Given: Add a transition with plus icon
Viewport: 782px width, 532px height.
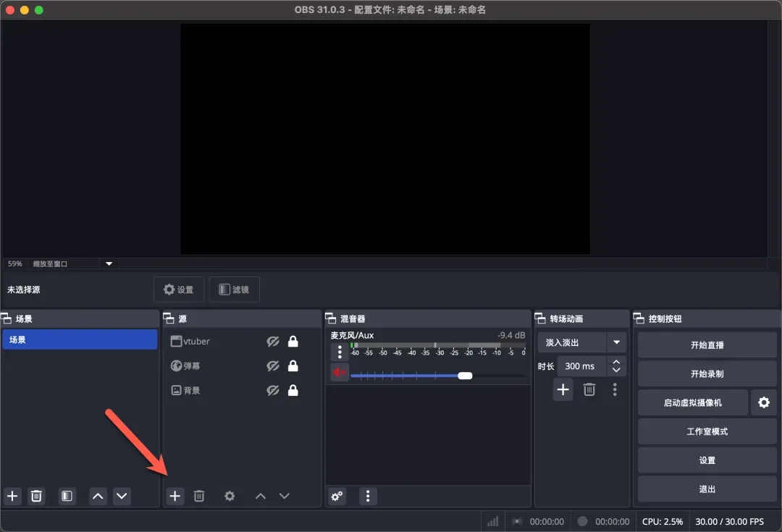Looking at the screenshot, I should pos(563,389).
